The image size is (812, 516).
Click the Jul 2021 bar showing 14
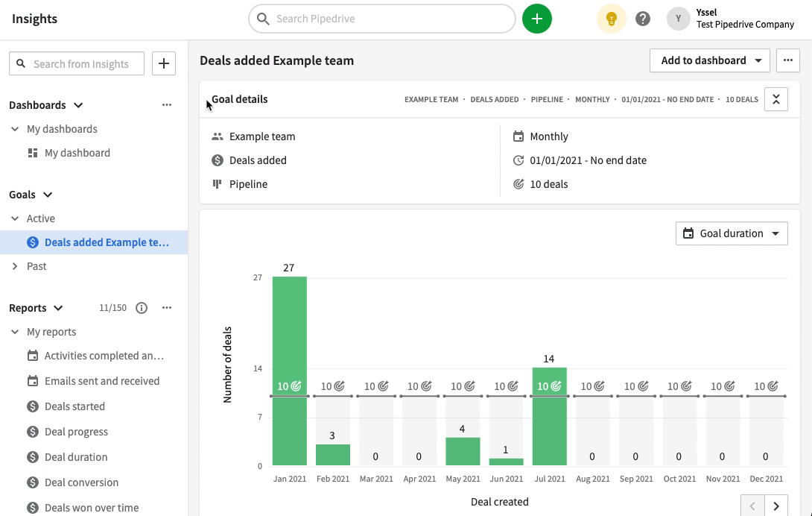click(550, 416)
